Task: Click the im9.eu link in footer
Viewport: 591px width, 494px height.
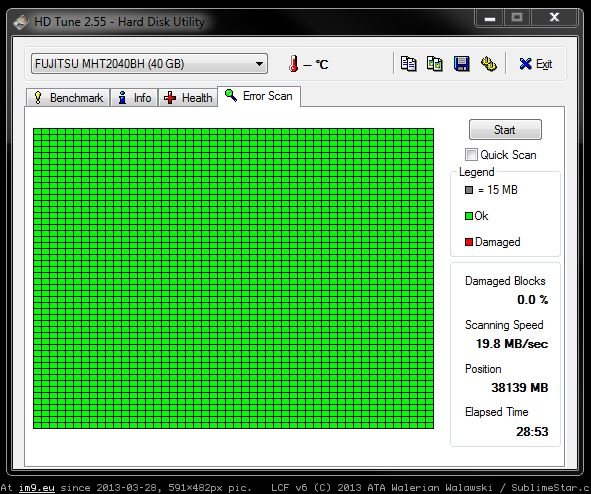Action: [x=37, y=488]
